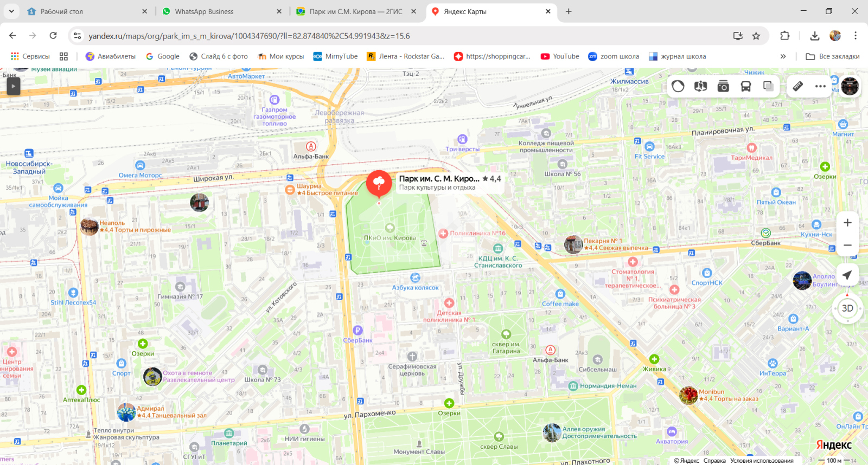Open the Неаполь cakes photo marker
The width and height of the screenshot is (868, 465).
[x=90, y=227]
